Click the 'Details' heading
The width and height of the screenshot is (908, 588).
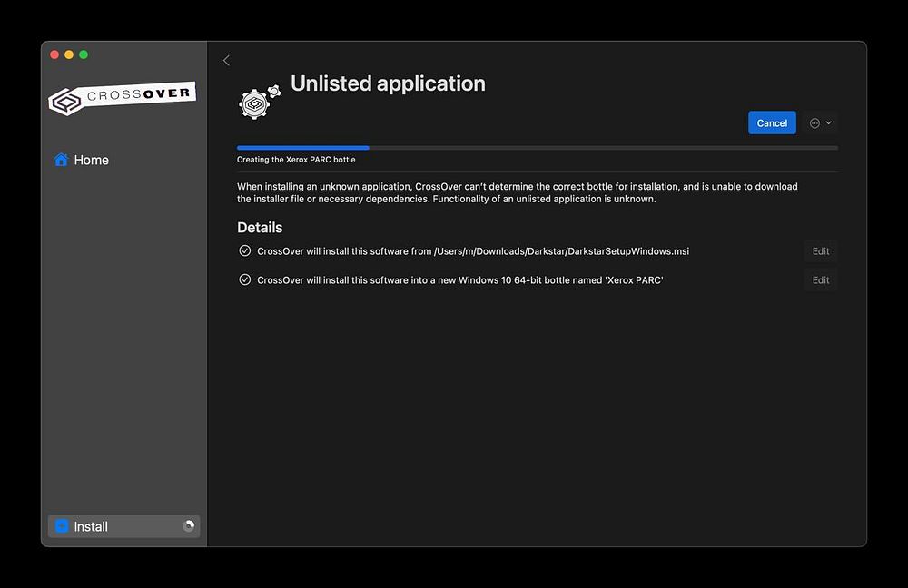[260, 228]
